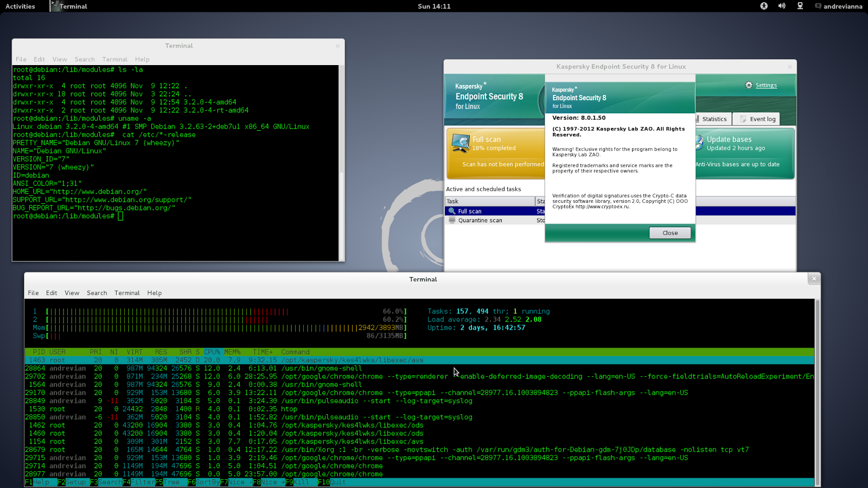The image size is (868, 488).
Task: Open the andrevianna user menu
Action: (839, 7)
